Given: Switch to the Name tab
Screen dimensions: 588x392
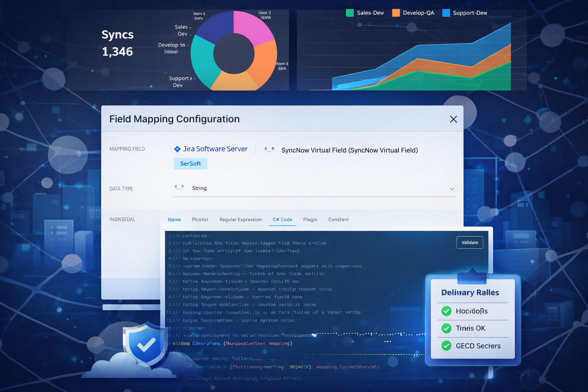Looking at the screenshot, I should click(174, 219).
